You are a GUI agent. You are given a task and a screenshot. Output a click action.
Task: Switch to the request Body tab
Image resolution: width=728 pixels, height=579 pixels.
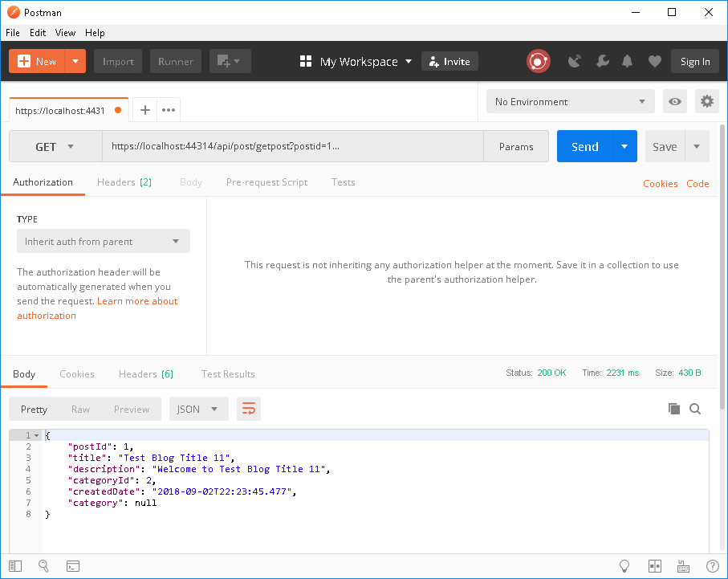click(191, 182)
